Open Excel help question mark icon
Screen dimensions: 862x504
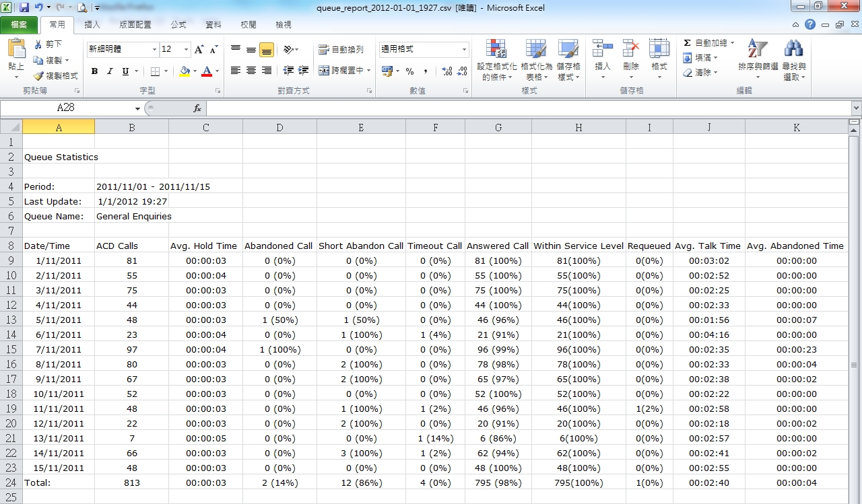point(810,24)
